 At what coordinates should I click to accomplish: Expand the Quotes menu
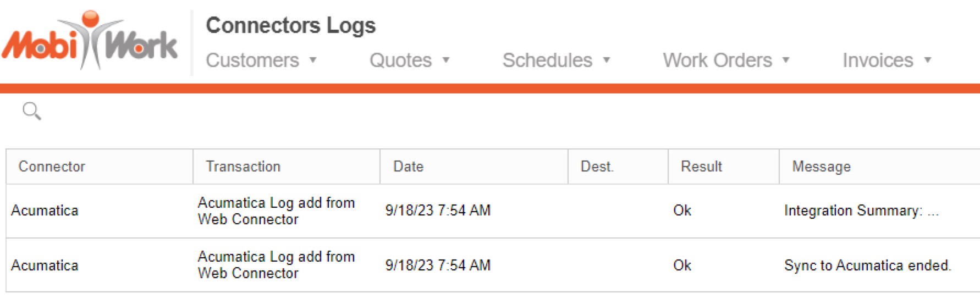coord(409,60)
